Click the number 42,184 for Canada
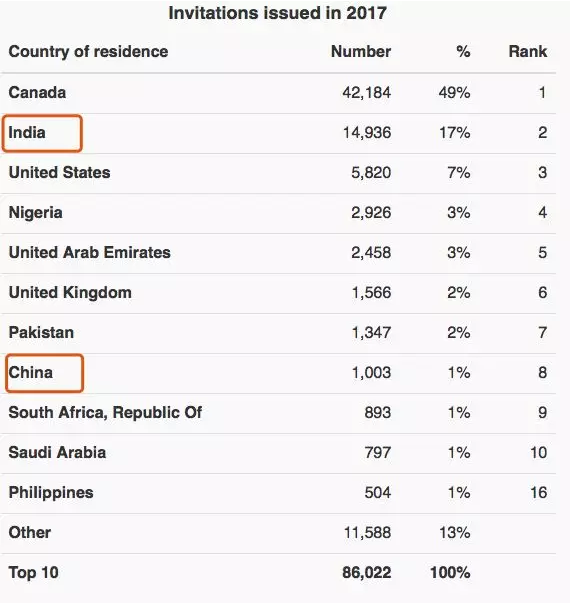570x603 pixels. [x=367, y=93]
